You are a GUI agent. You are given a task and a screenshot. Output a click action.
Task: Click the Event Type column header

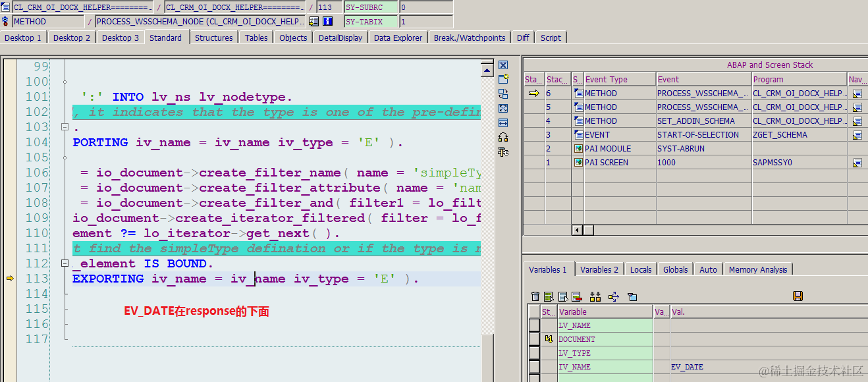pos(620,79)
